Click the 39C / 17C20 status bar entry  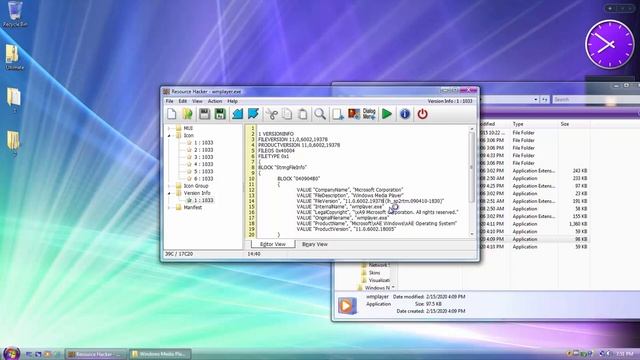pos(179,254)
